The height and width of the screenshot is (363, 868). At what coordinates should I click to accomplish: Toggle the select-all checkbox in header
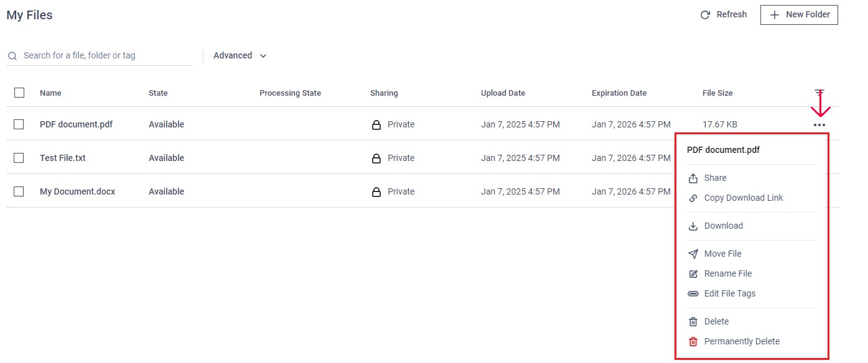coord(19,93)
